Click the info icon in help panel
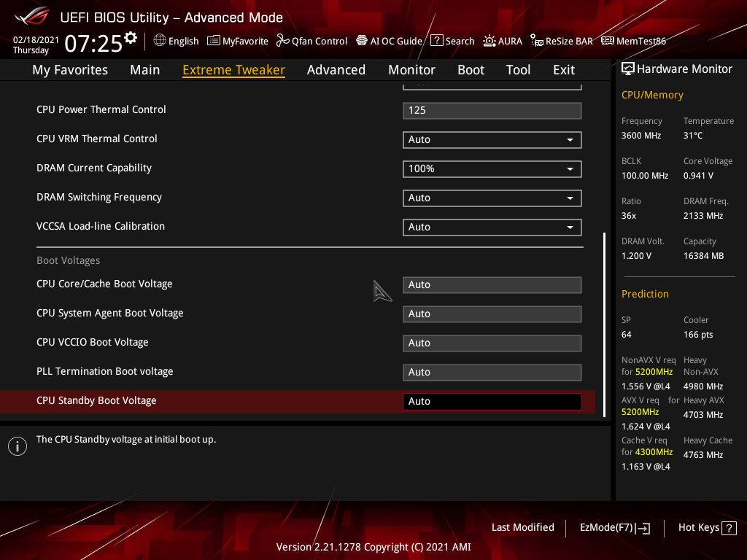Viewport: 747px width, 560px height. [18, 446]
